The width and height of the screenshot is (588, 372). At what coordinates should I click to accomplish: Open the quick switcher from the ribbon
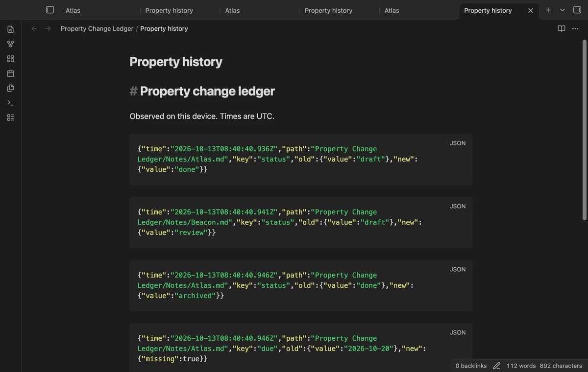point(10,29)
